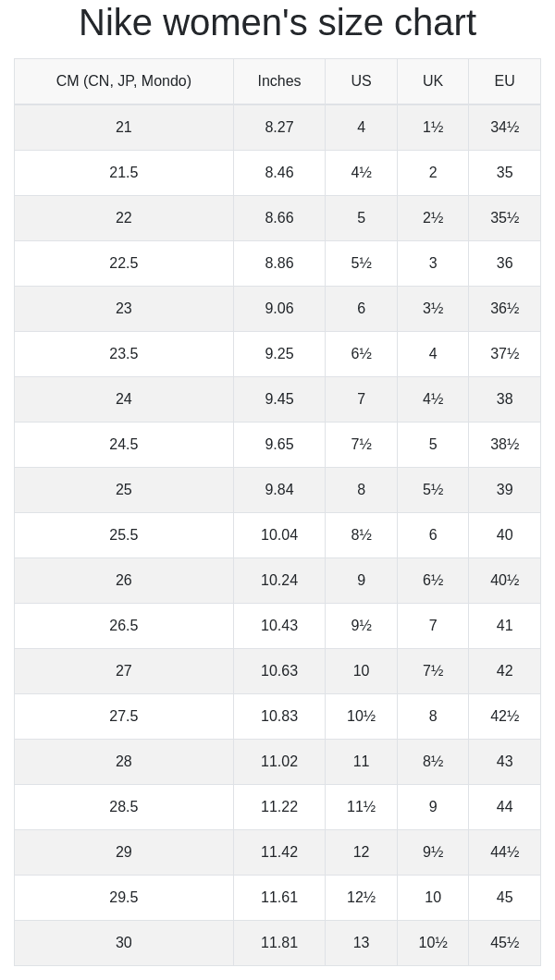Select the 24.5 cell in CM column
555x980 pixels.
click(124, 445)
